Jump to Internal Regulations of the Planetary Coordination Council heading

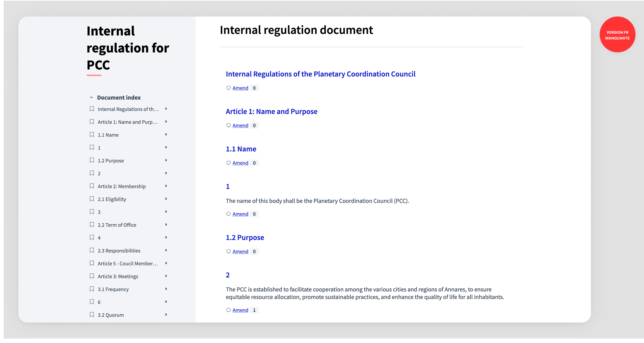[321, 74]
